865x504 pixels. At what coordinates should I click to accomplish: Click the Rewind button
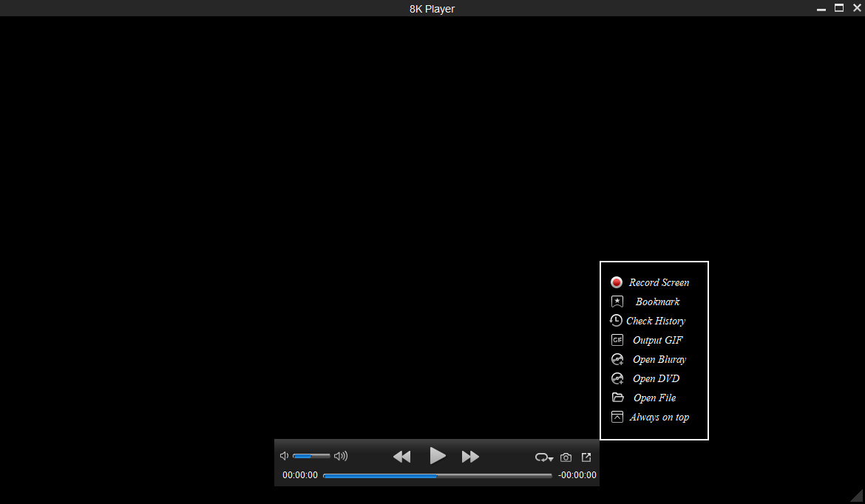(x=401, y=457)
